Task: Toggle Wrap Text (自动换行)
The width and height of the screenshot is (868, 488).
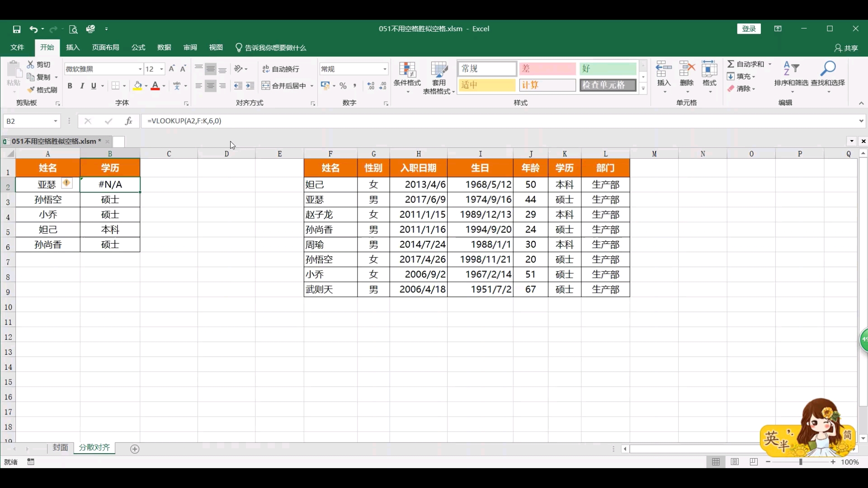Action: (x=281, y=69)
